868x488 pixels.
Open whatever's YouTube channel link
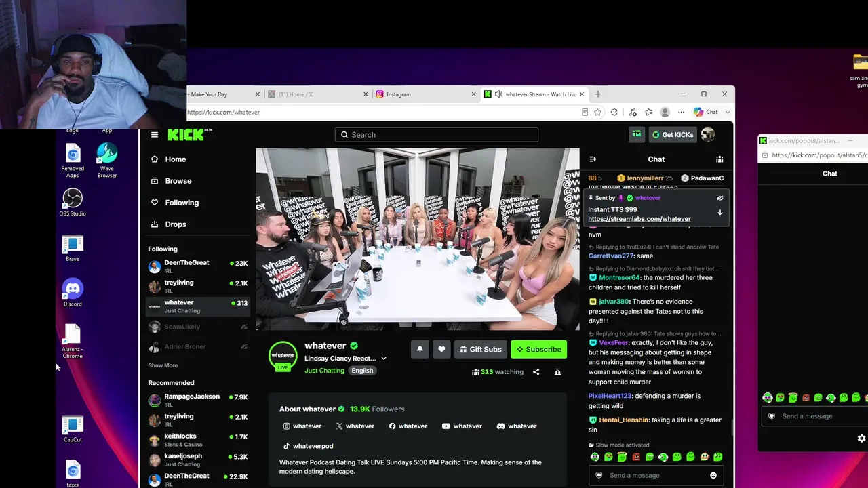[x=462, y=426]
